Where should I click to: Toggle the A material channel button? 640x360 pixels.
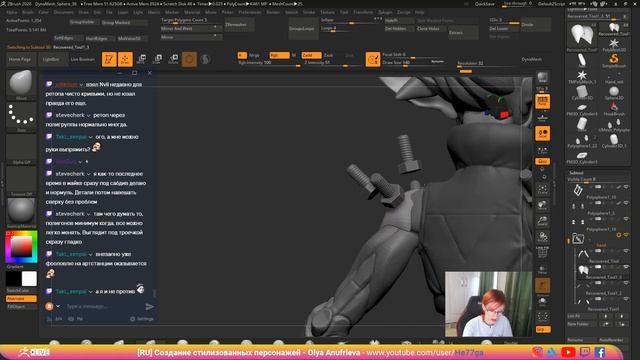[x=242, y=55]
